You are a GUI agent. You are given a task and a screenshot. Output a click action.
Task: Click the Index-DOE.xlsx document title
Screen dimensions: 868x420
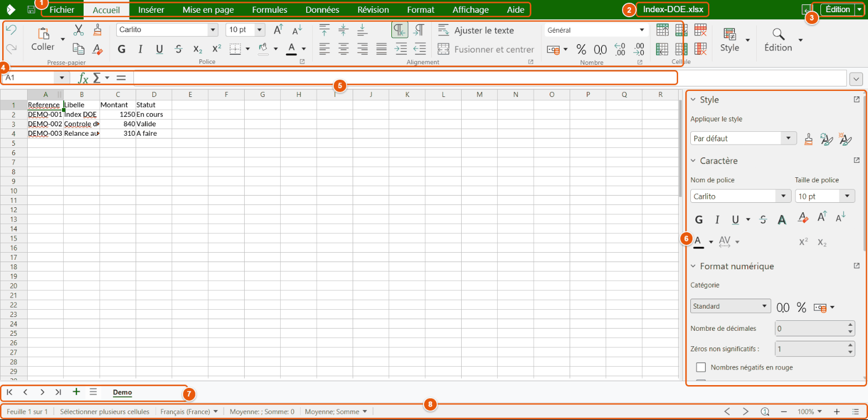coord(673,9)
